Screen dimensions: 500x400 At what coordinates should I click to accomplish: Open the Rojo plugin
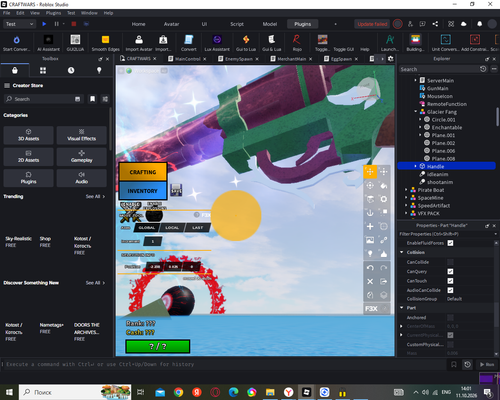click(x=297, y=43)
